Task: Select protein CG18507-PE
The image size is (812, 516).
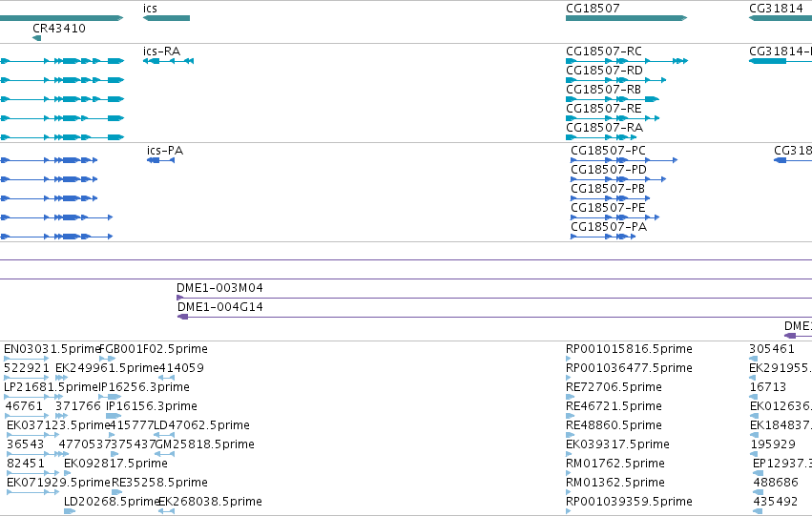Action: tap(608, 208)
